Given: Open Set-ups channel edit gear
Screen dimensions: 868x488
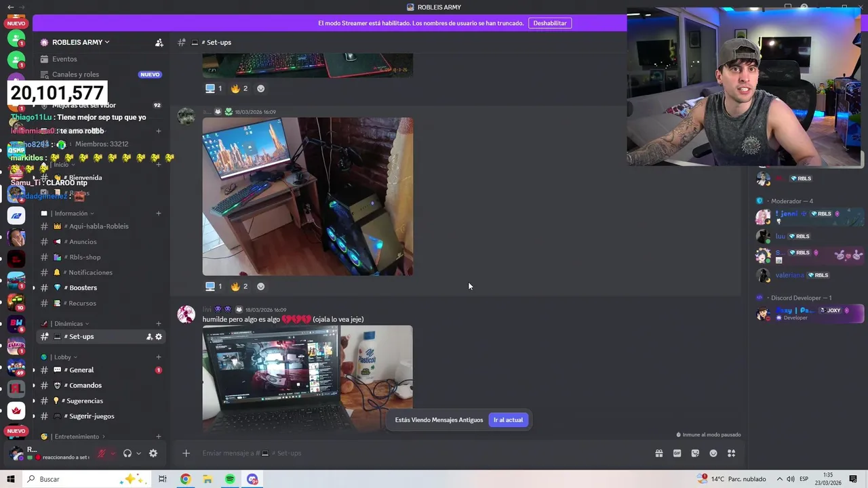Looking at the screenshot, I should point(159,337).
